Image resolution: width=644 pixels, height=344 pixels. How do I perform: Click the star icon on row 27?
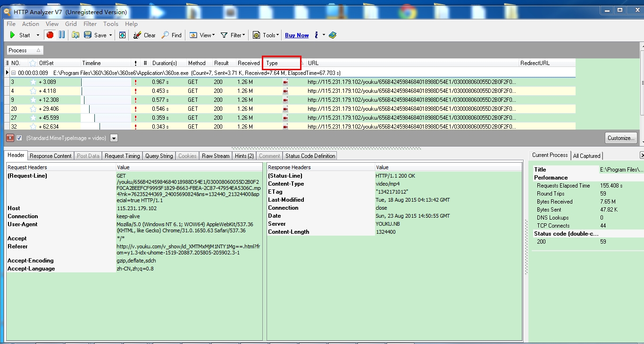33,118
